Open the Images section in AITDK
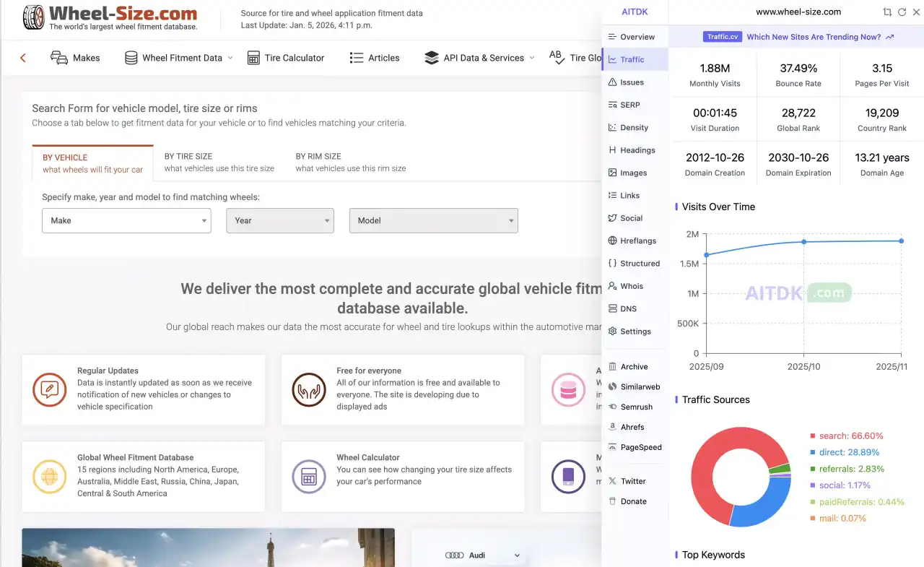The width and height of the screenshot is (924, 567). click(635, 173)
